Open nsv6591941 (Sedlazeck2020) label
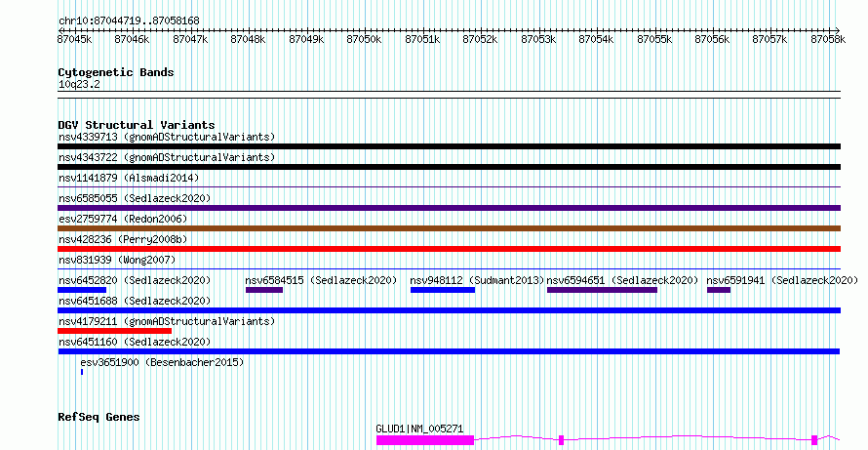The width and height of the screenshot is (868, 450). click(x=782, y=280)
